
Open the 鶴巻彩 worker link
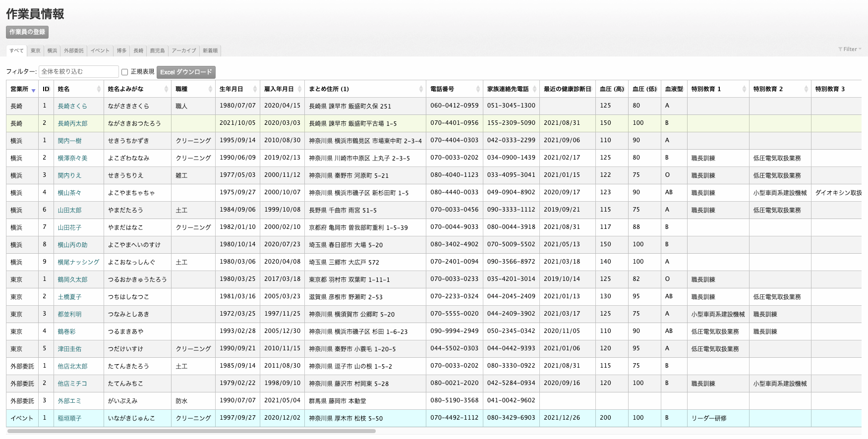click(x=66, y=331)
